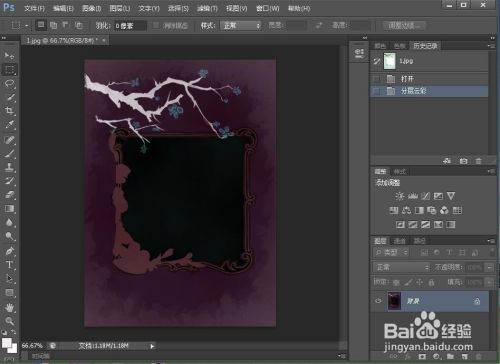This screenshot has height=364, width=500.
Task: Open the 文件(F) menu
Action: 34,8
